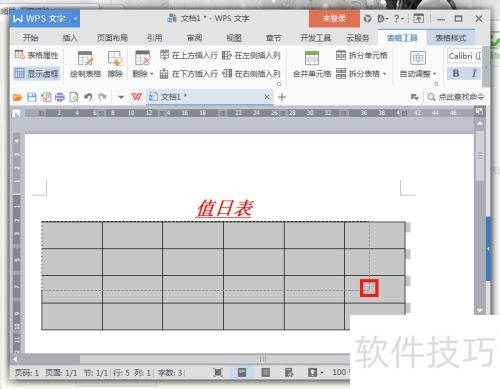Click the Merge Cells (合并单元格) icon
Viewport: 500px width, 389px height.
point(312,59)
